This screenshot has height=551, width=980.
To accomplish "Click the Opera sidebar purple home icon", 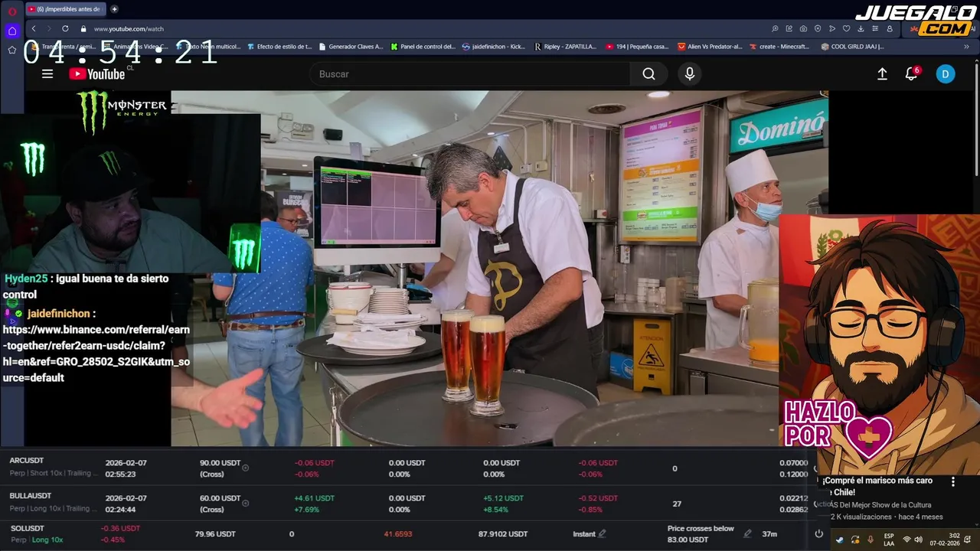I will tap(12, 31).
